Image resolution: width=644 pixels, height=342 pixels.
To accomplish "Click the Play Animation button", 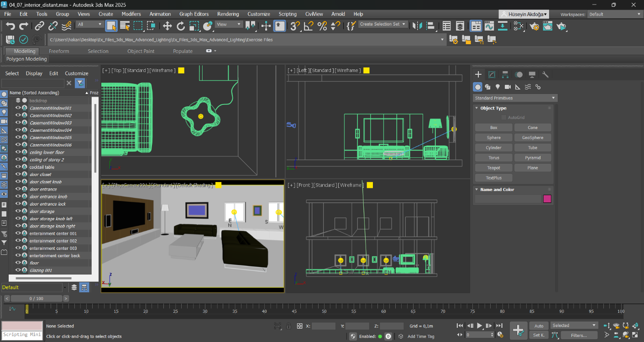I will pos(480,326).
